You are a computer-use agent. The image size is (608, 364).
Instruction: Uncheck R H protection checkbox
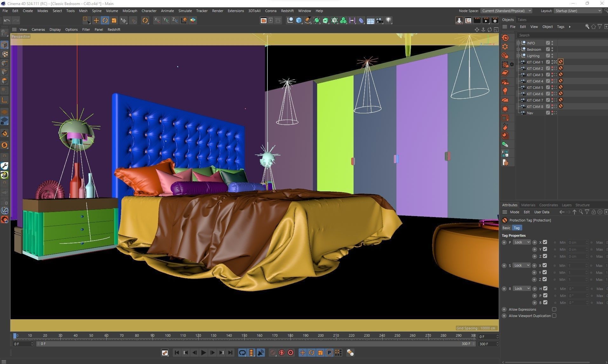545,288
